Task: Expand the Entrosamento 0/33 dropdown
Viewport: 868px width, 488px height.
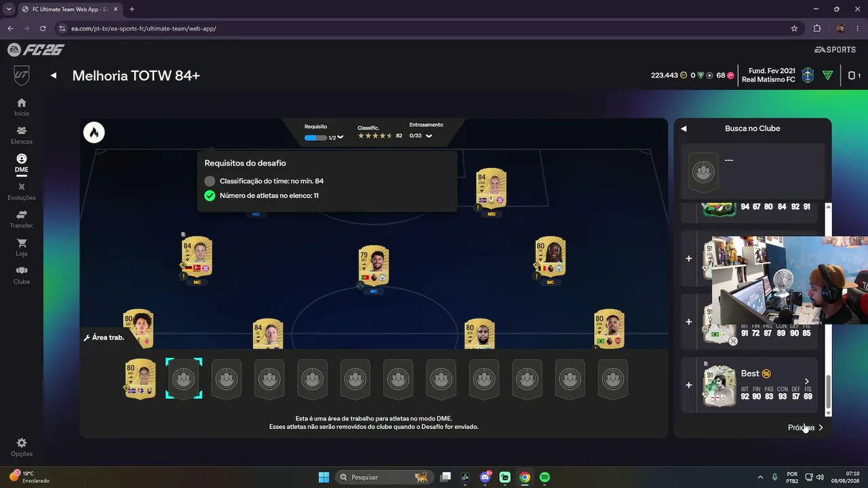Action: coord(429,136)
